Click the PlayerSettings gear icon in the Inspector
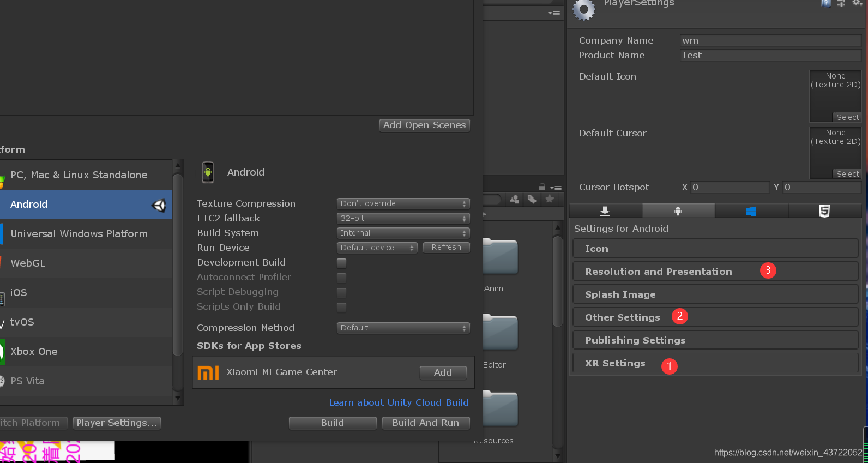The height and width of the screenshot is (463, 868). (583, 9)
